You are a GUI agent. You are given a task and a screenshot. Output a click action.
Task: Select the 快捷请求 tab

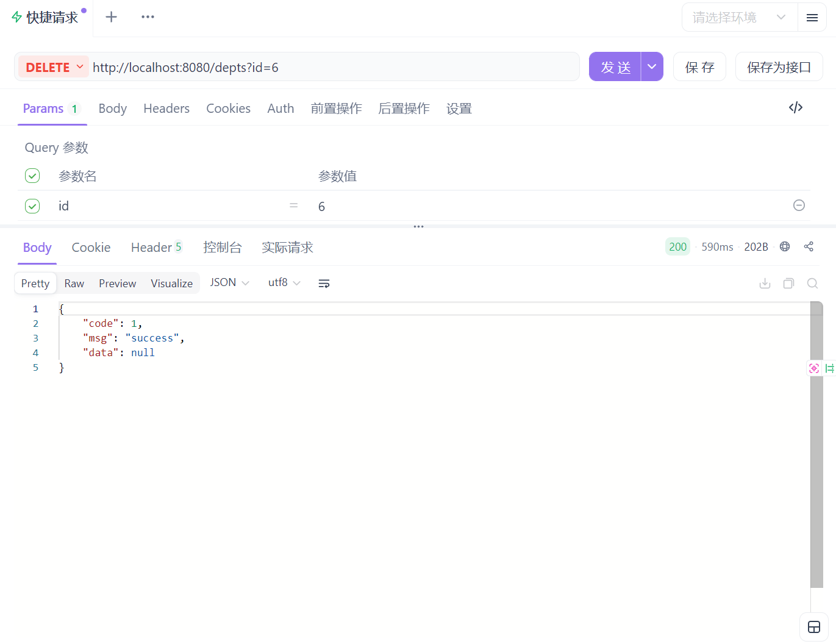(46, 17)
